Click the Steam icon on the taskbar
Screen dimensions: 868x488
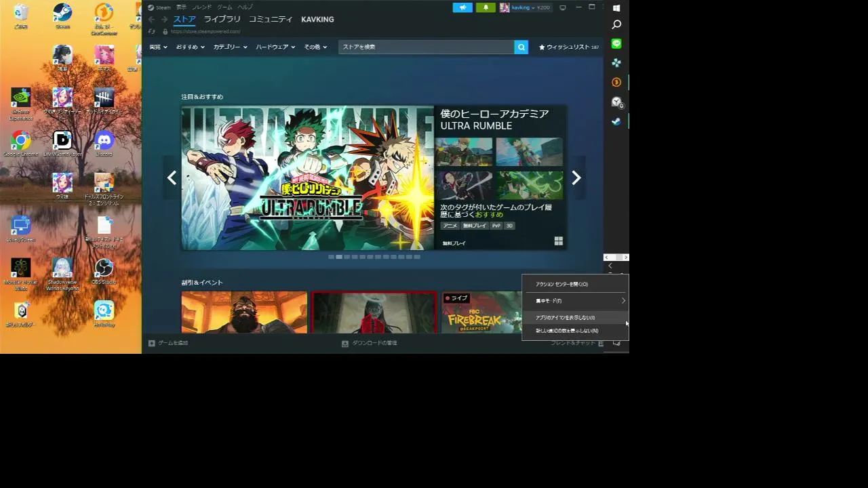pos(616,121)
